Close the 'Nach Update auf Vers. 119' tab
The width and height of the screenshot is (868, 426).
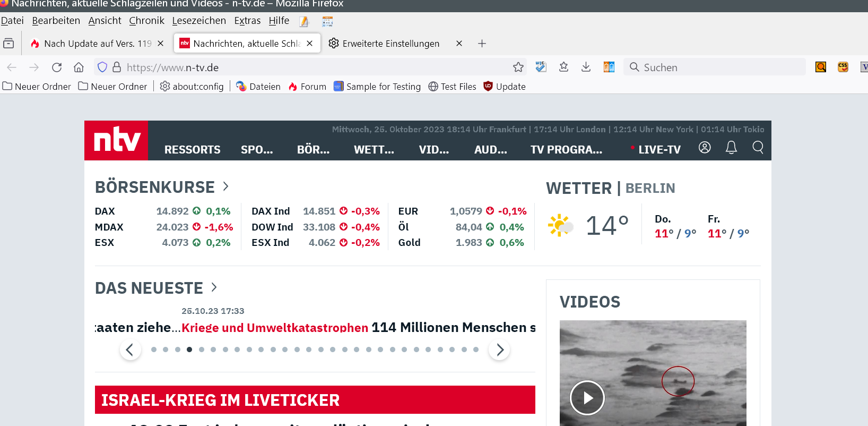tap(161, 44)
